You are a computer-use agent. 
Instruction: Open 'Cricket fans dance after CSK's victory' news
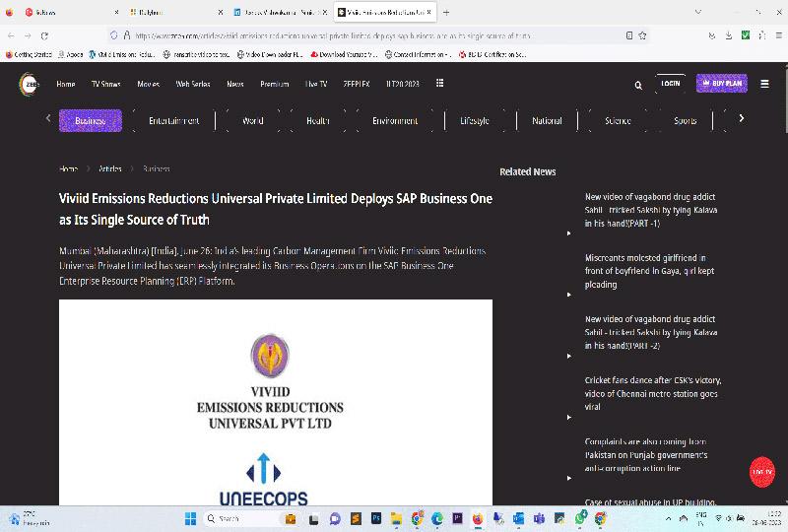point(653,393)
